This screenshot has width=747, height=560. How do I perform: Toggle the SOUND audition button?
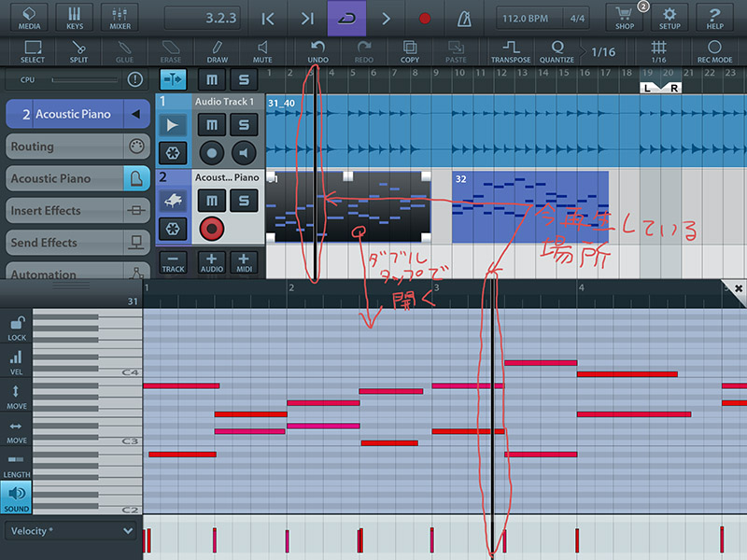click(x=16, y=497)
